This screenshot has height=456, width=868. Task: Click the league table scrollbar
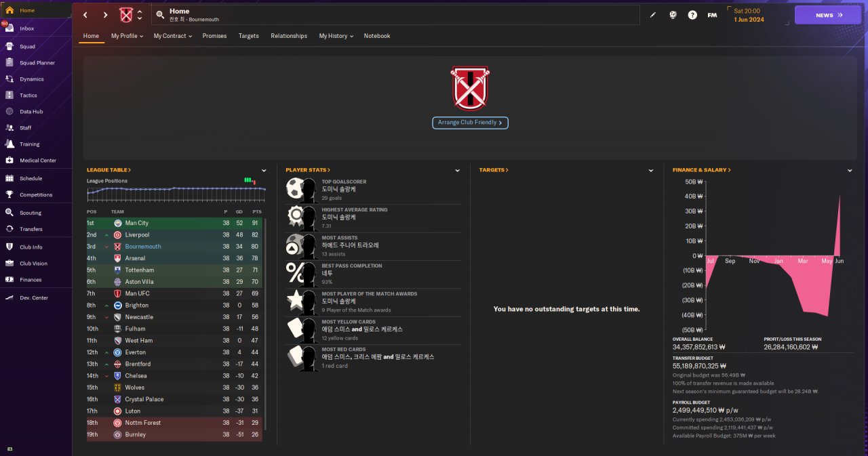click(264, 323)
